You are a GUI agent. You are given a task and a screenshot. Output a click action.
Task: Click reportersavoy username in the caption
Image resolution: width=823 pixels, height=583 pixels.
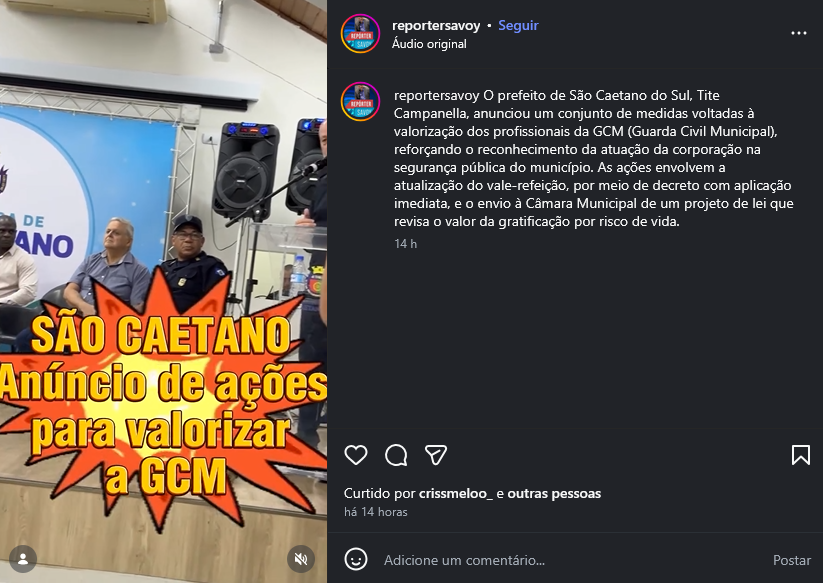[x=437, y=96]
